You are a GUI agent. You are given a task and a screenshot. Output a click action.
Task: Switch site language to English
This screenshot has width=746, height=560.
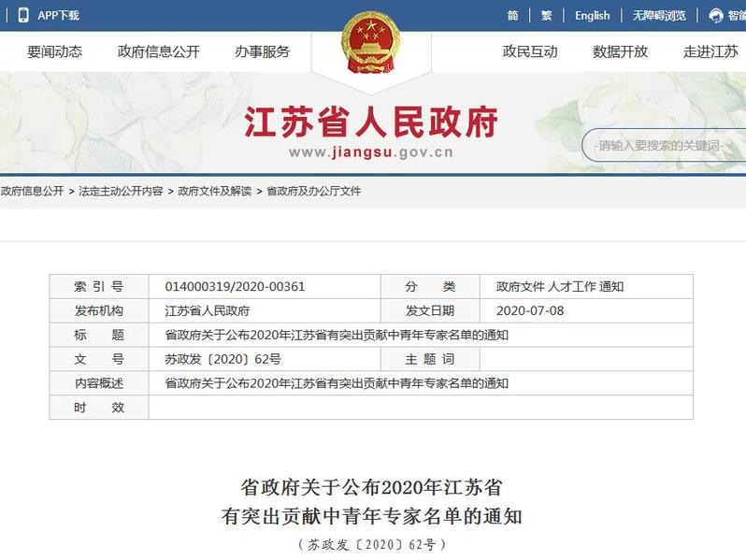[x=592, y=15]
